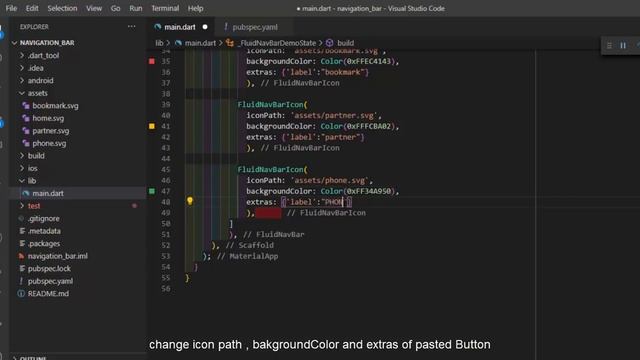Open .packages file

(44, 244)
